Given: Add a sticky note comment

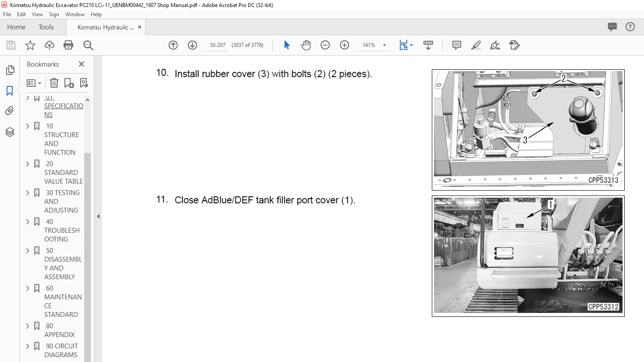Looking at the screenshot, I should tap(457, 45).
